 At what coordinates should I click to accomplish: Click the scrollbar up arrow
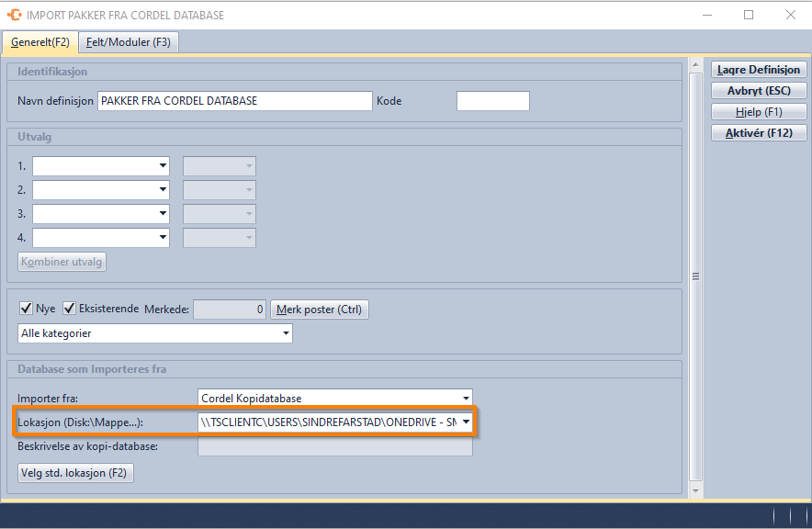[696, 64]
